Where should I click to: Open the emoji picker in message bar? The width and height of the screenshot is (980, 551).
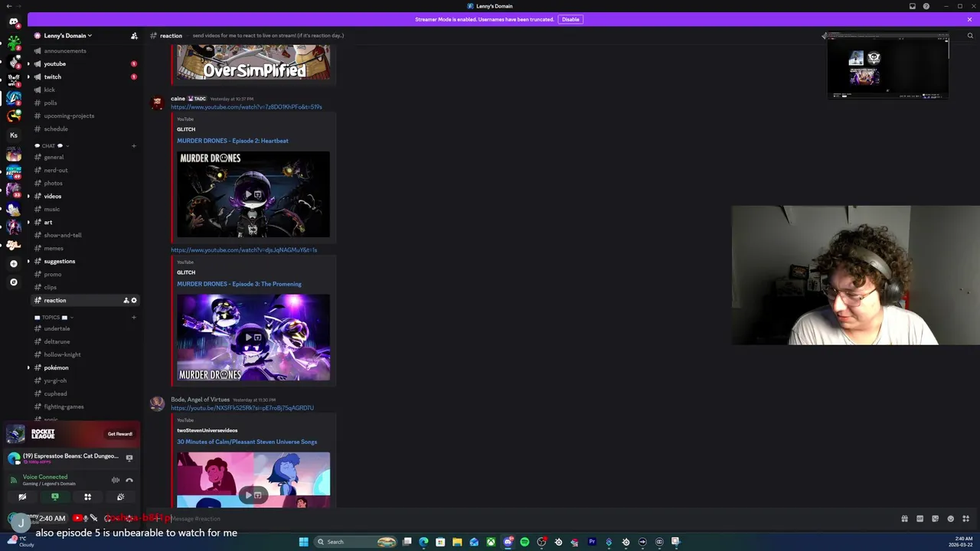(x=950, y=519)
